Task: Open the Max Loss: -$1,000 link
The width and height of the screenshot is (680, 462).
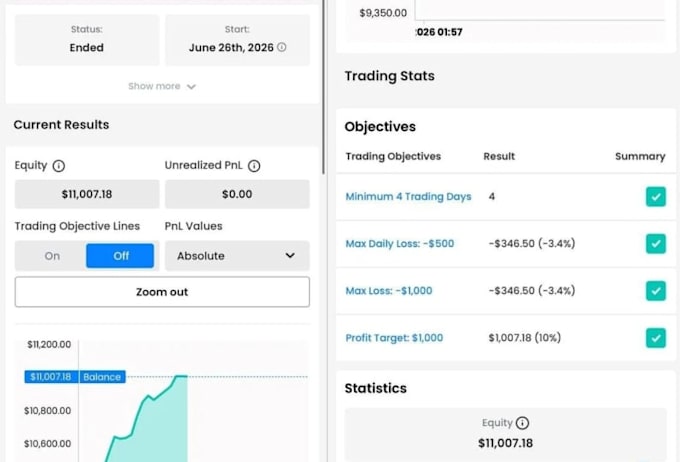Action: [x=389, y=291]
